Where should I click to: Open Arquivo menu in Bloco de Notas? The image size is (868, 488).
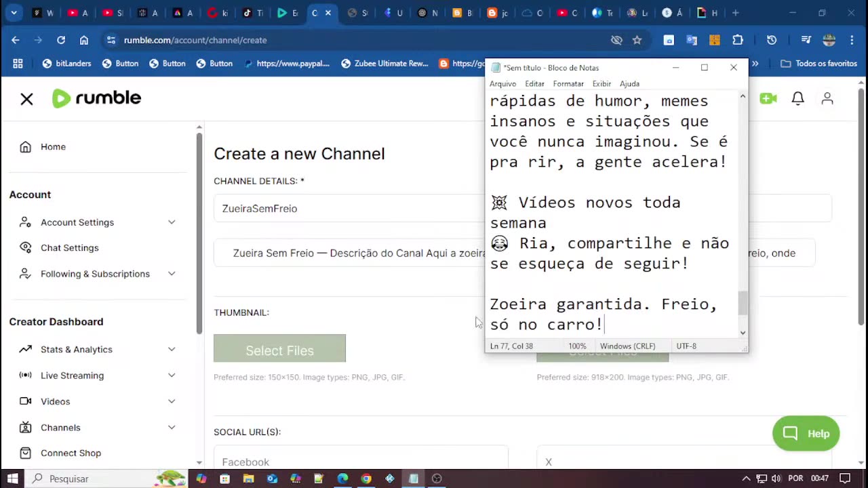pyautogui.click(x=502, y=83)
